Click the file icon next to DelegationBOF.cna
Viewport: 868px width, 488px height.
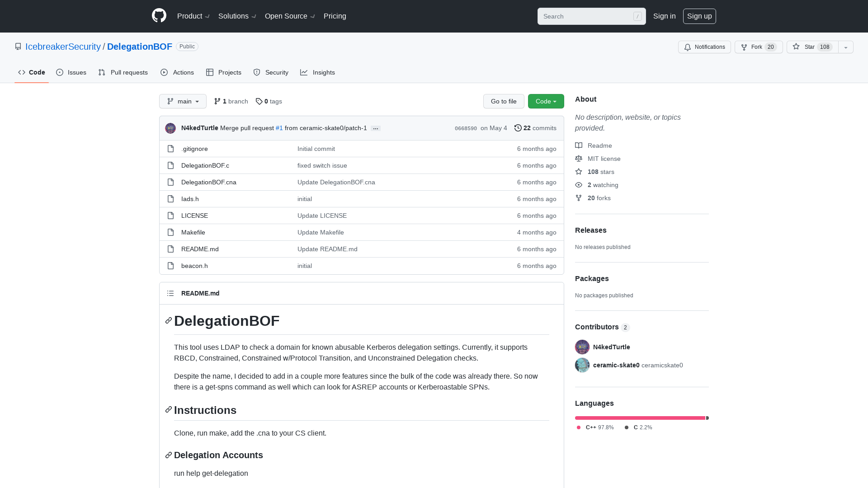tap(170, 182)
